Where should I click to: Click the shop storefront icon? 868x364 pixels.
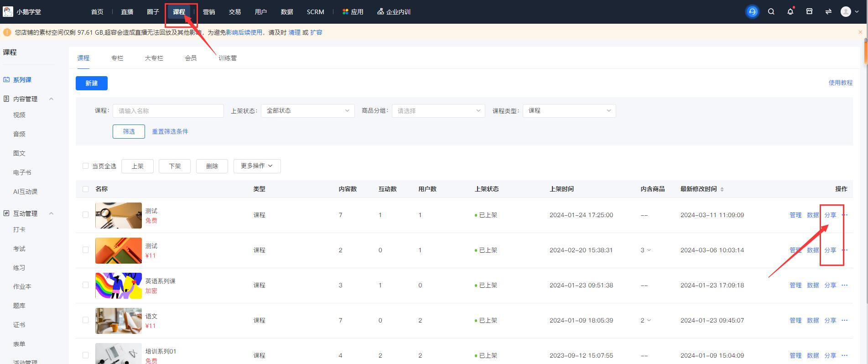(x=809, y=12)
